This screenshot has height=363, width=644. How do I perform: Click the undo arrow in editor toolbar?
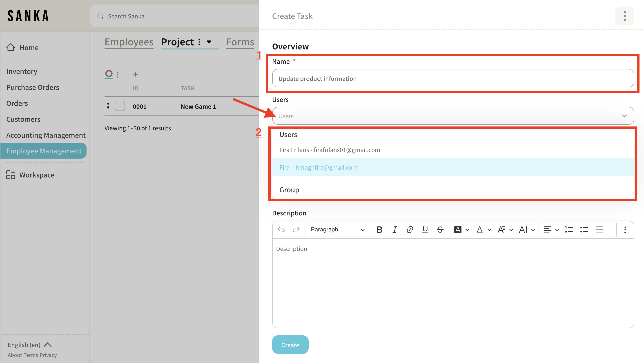(281, 229)
